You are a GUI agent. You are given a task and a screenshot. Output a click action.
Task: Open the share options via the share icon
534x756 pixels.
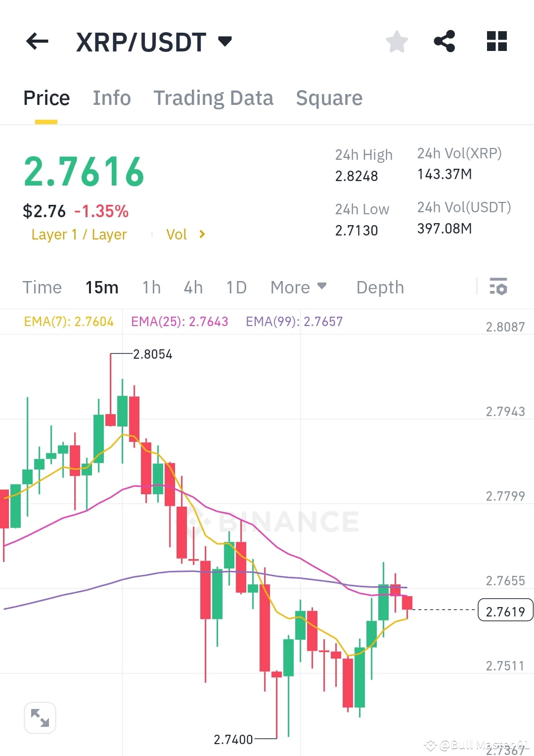click(x=445, y=42)
